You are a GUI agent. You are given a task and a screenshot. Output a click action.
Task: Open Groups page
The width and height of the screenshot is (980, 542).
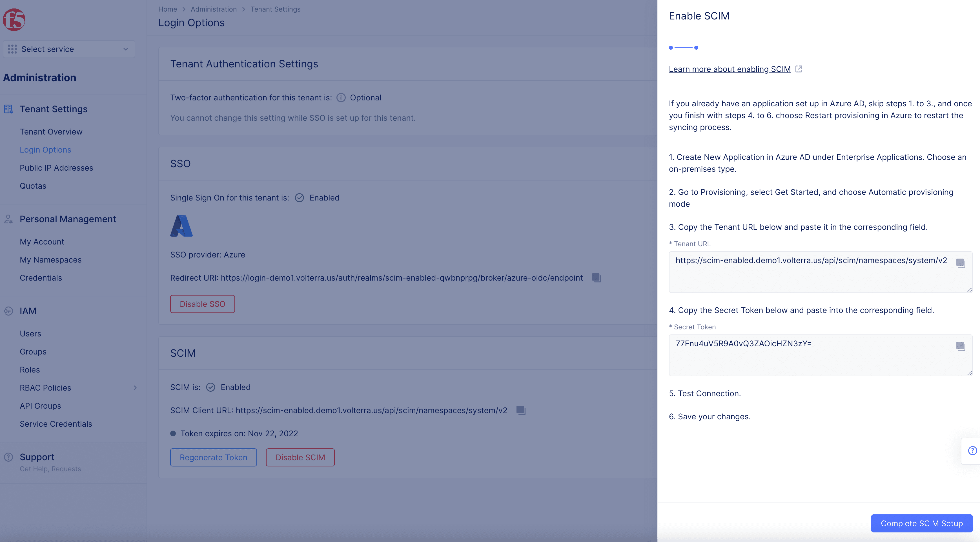coord(33,352)
